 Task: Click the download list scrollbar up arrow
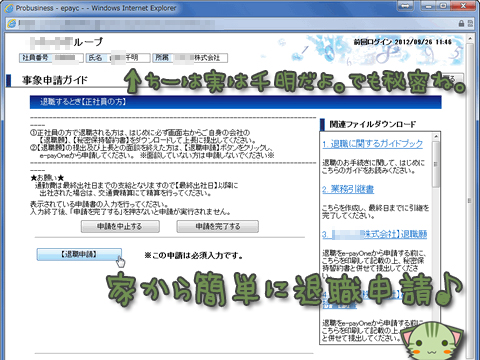[435, 136]
